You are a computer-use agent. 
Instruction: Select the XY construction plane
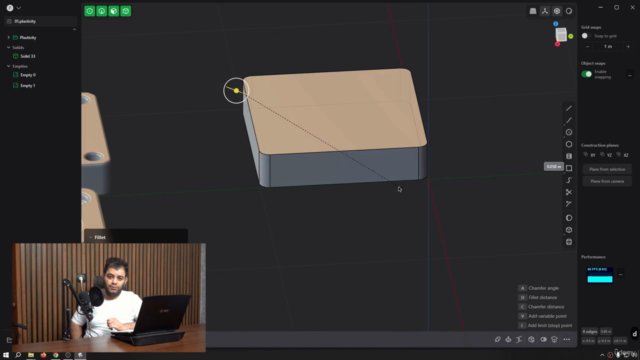coord(589,155)
